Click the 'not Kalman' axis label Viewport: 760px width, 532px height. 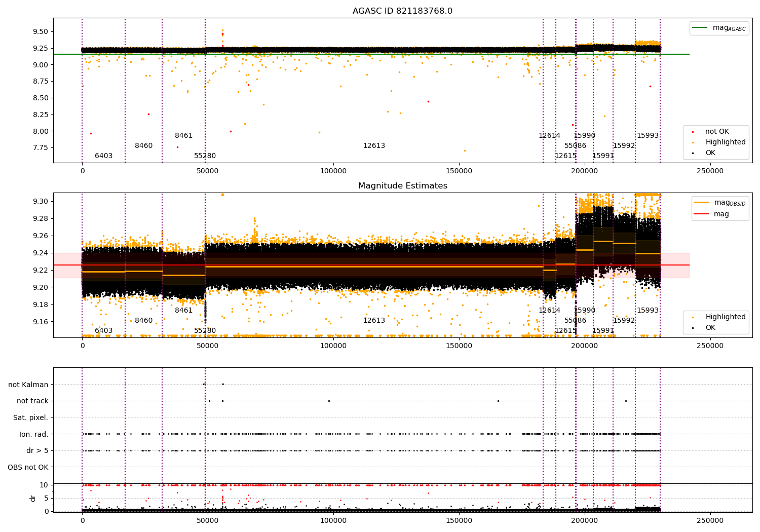coord(28,385)
